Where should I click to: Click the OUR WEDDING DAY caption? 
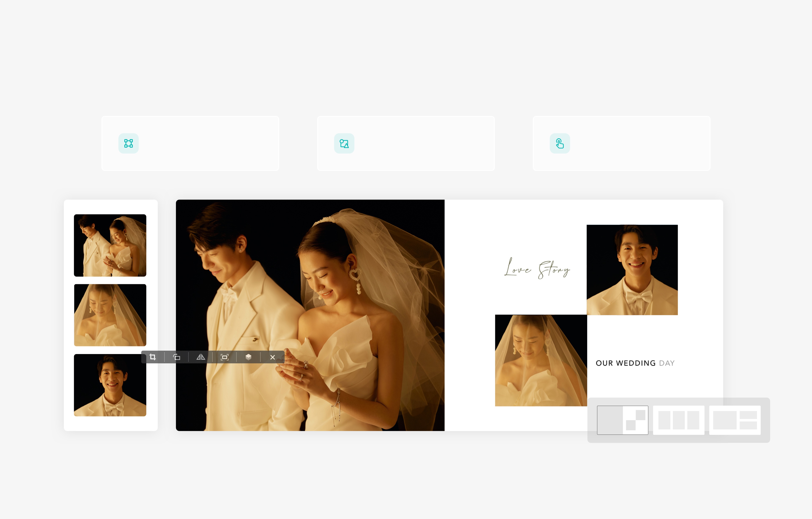635,363
